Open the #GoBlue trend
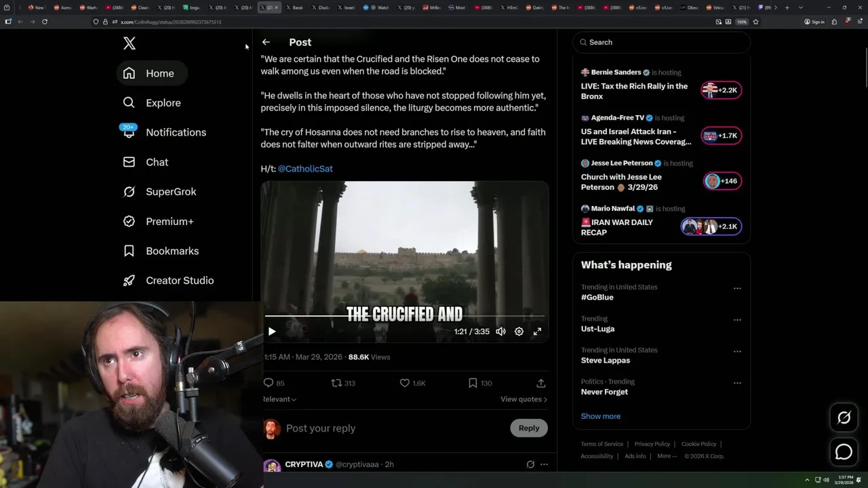 (597, 298)
